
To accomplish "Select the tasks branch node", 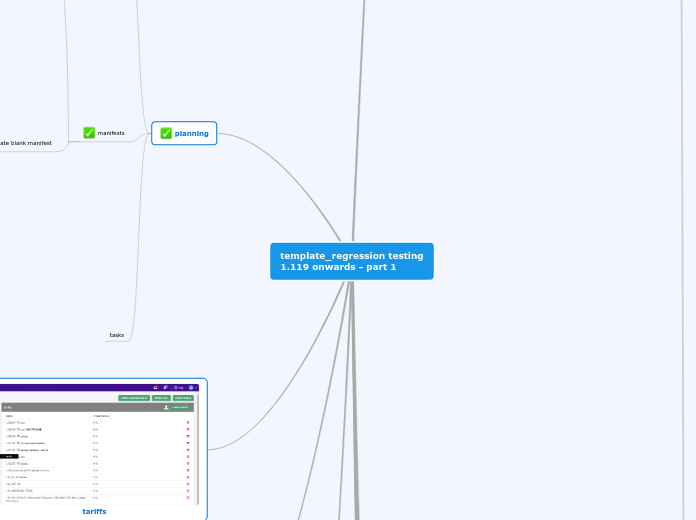I will coord(117,335).
